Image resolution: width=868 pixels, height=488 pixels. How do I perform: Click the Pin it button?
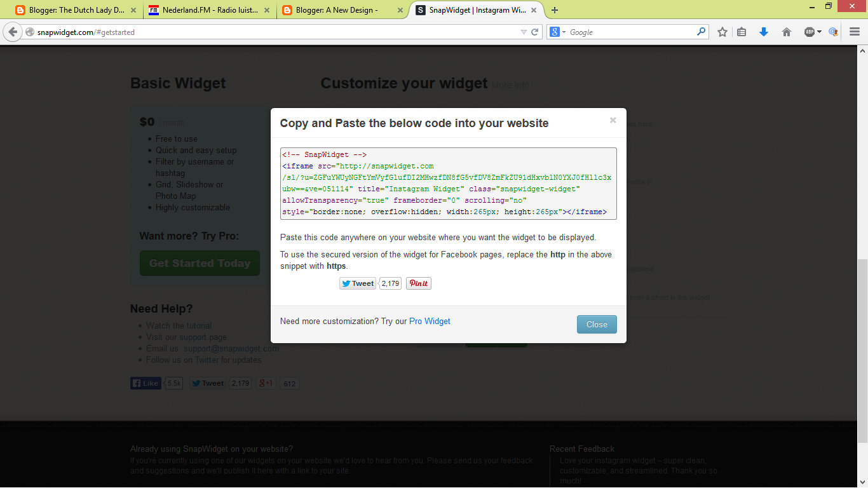[x=419, y=283]
